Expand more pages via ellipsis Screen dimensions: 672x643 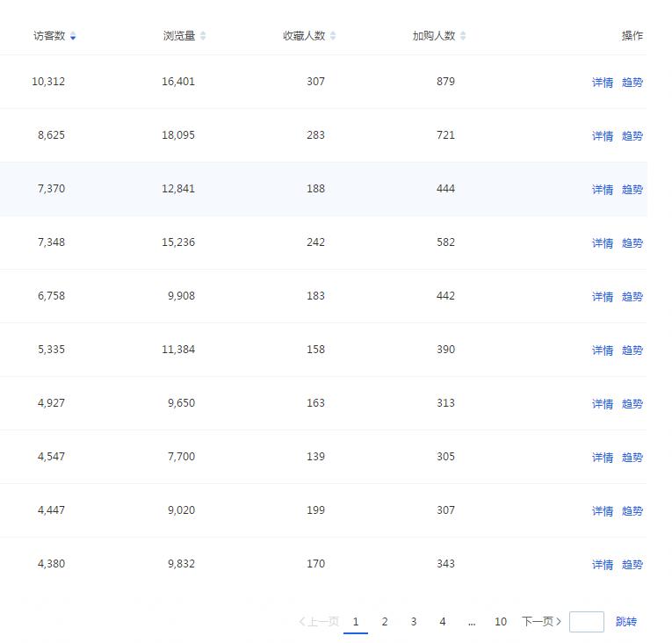click(x=472, y=622)
